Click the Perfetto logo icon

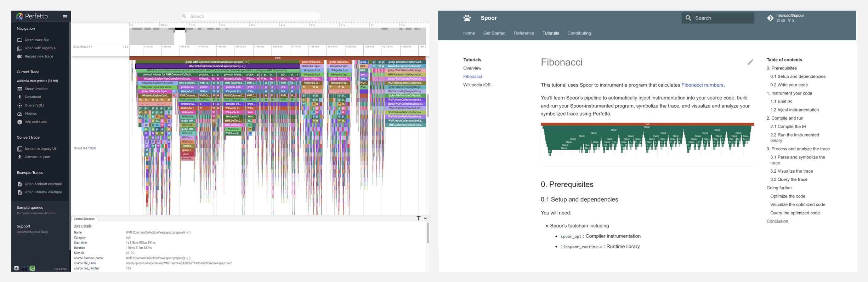tap(20, 16)
